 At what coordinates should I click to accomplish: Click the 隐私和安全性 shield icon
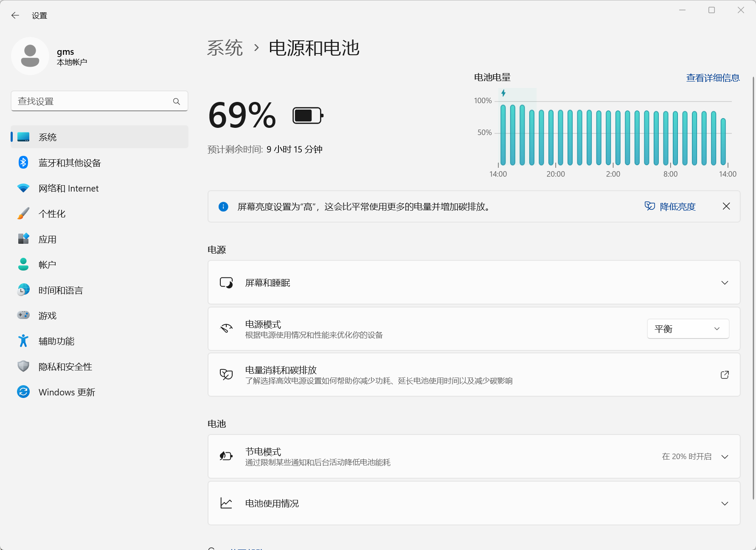[23, 366]
